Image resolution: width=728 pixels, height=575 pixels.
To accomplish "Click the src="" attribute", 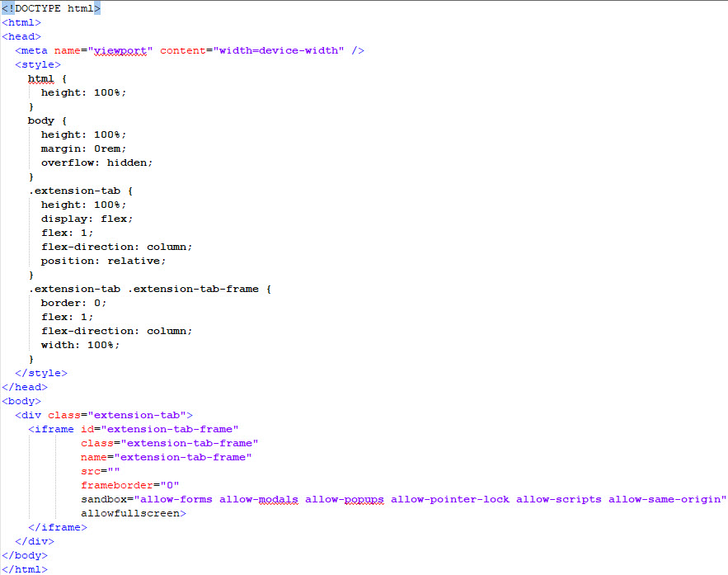I will click(x=101, y=471).
